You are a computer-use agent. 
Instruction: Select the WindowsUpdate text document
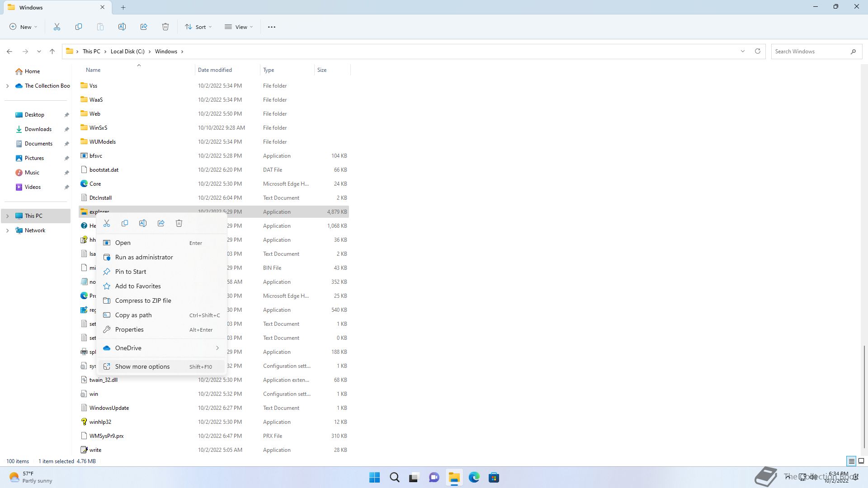[214, 408]
